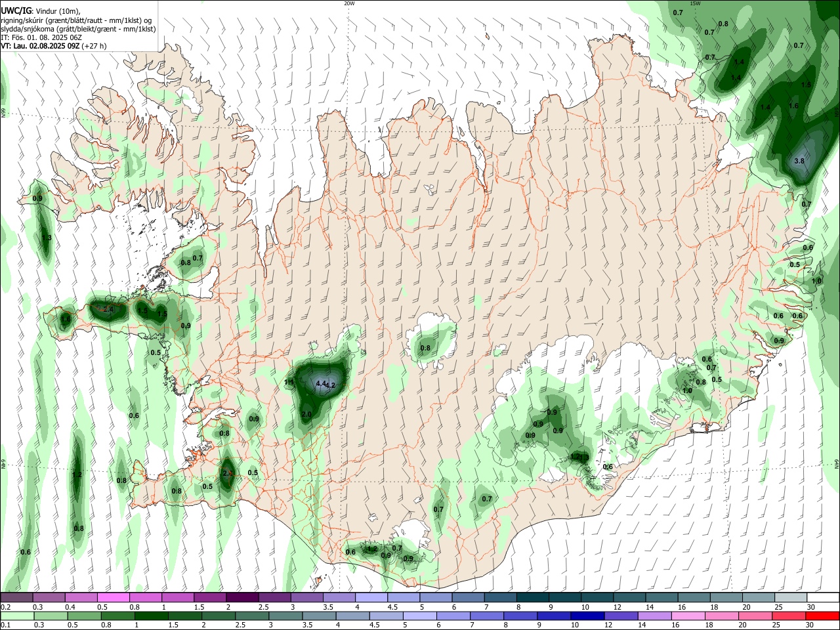Click the 2.0 value below the 4.4 peak
This screenshot has height=630, width=840.
(x=306, y=415)
